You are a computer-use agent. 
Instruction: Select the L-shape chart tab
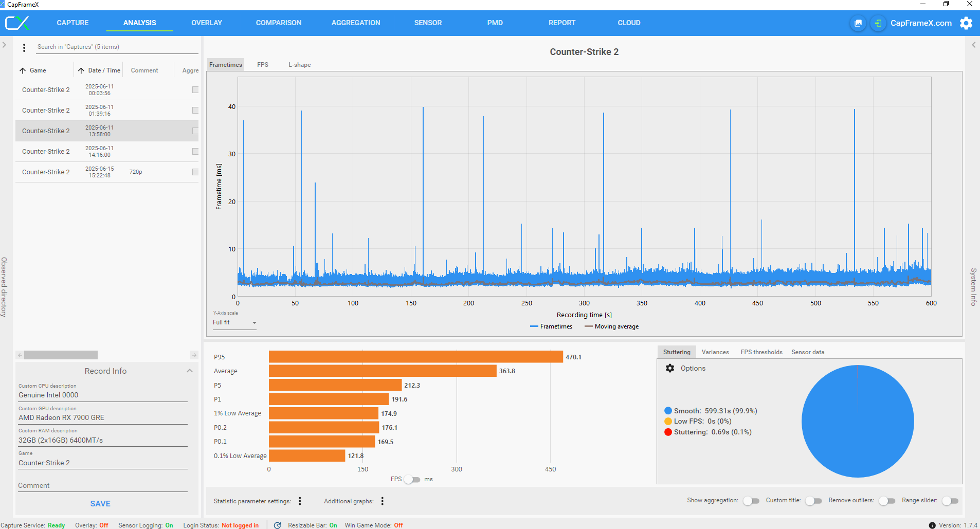(299, 65)
